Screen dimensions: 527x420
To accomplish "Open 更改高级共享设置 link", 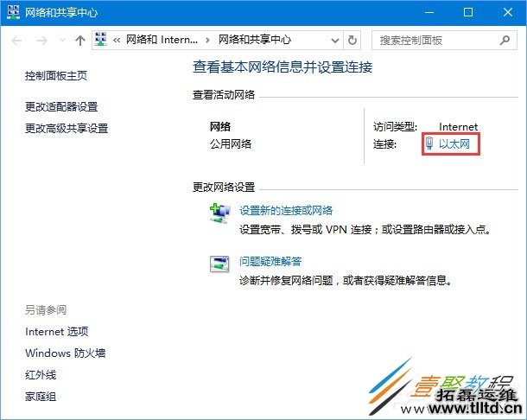I will click(x=67, y=128).
